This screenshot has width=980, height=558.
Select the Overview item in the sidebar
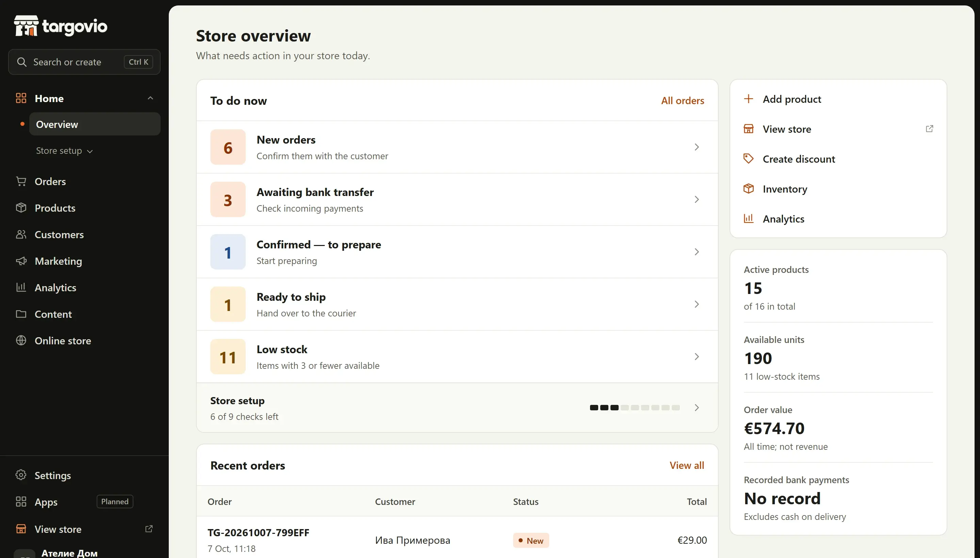(95, 124)
